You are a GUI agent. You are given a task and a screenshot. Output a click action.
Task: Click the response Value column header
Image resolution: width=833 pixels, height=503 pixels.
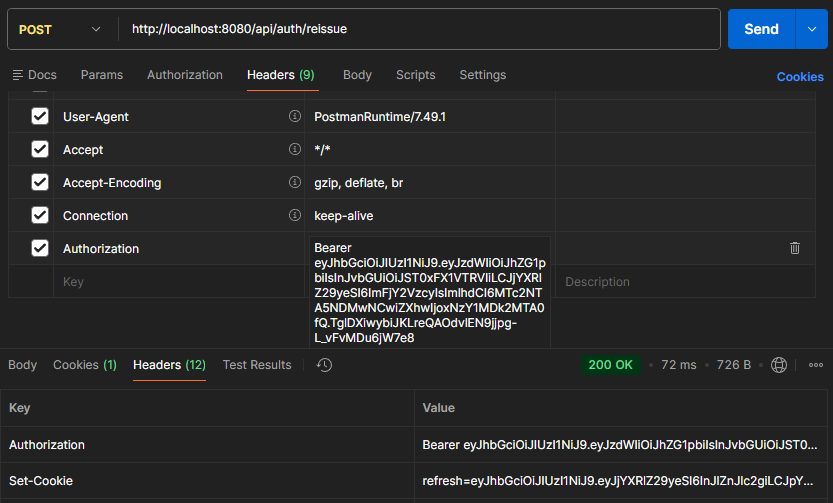(x=438, y=408)
